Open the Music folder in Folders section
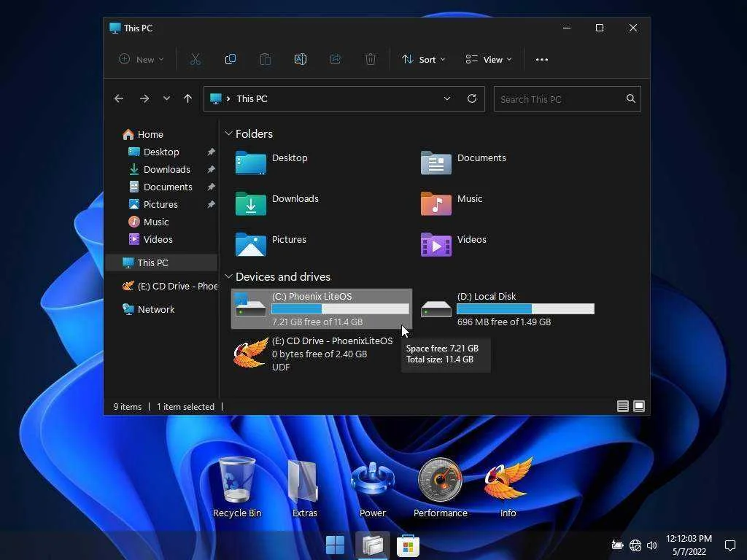 [452, 203]
